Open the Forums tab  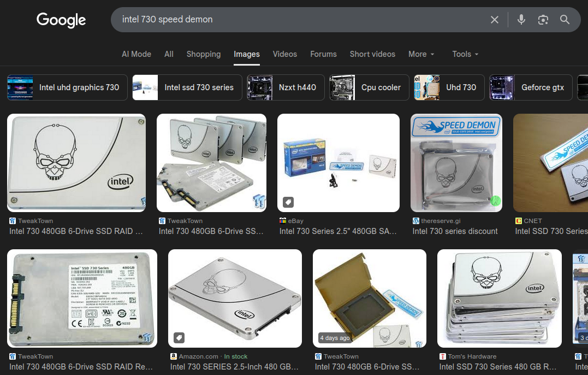tap(323, 54)
